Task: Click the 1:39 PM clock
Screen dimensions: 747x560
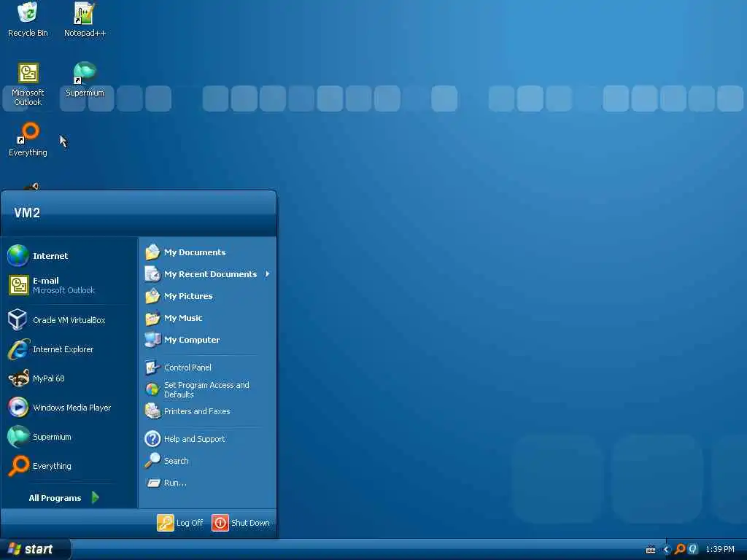Action: [x=720, y=550]
